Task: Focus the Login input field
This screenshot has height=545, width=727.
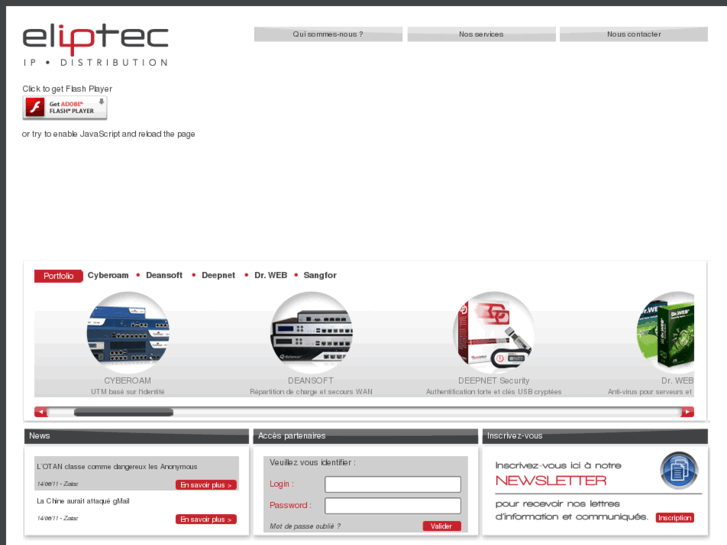Action: click(x=393, y=484)
